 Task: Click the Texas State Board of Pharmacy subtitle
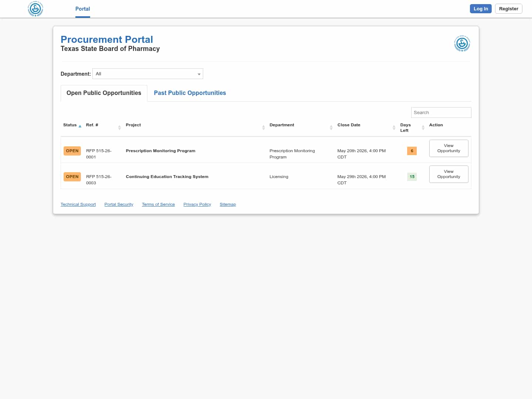pyautogui.click(x=110, y=49)
